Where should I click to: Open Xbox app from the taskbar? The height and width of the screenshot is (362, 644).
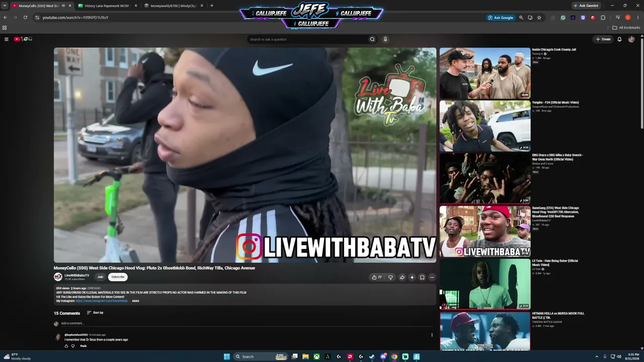tap(316, 357)
